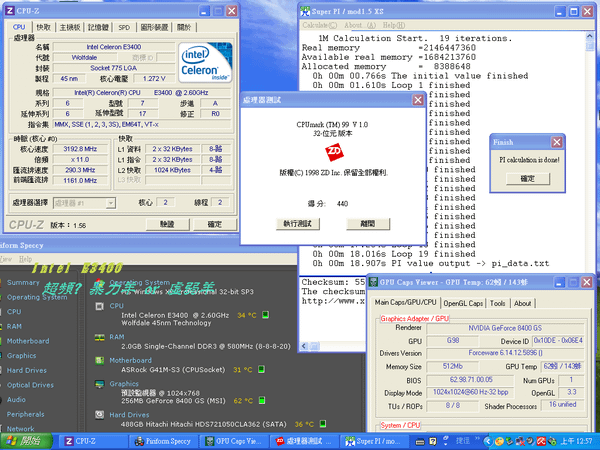
Task: Select Motherboard in the Speccy sidebar
Action: (28, 341)
